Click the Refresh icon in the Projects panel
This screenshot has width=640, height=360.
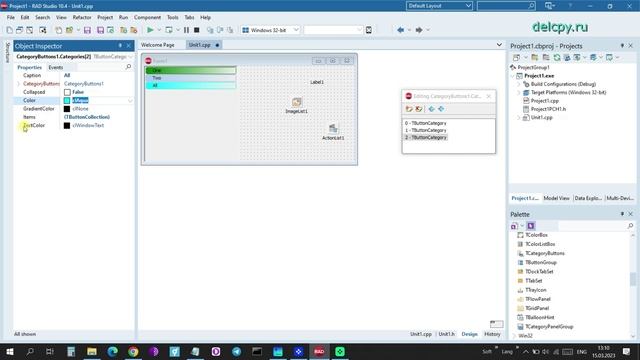click(557, 58)
